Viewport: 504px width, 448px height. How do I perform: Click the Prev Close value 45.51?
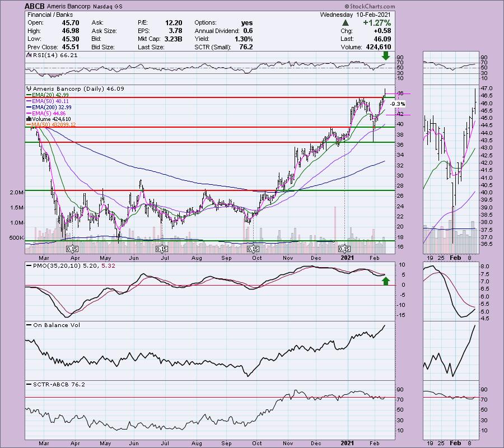[71, 47]
